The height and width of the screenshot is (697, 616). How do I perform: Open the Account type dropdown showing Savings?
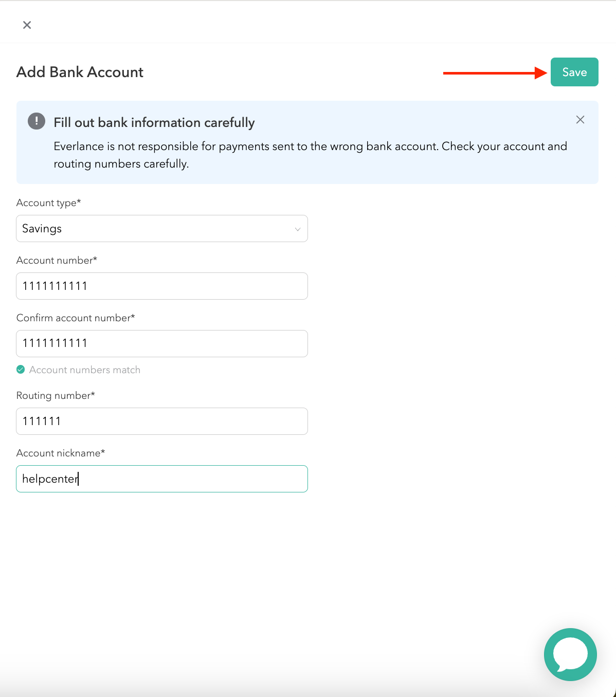tap(162, 228)
